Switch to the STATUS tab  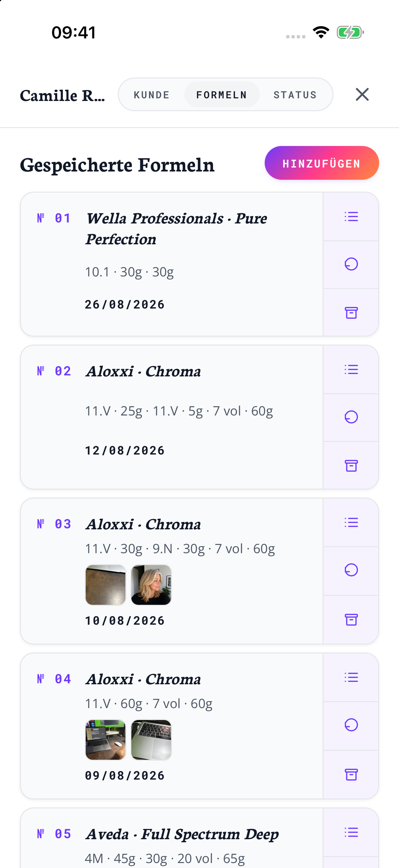(x=295, y=95)
